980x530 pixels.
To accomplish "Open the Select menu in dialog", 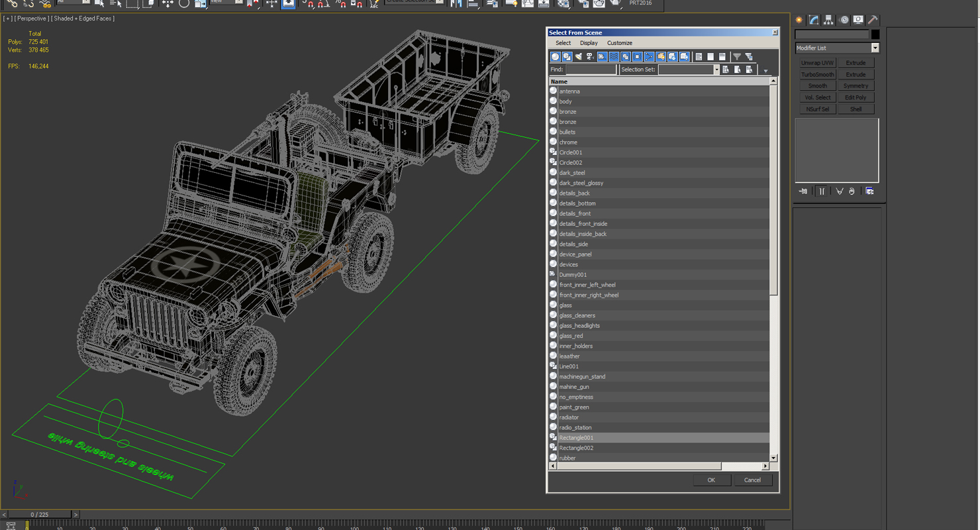I will click(563, 43).
